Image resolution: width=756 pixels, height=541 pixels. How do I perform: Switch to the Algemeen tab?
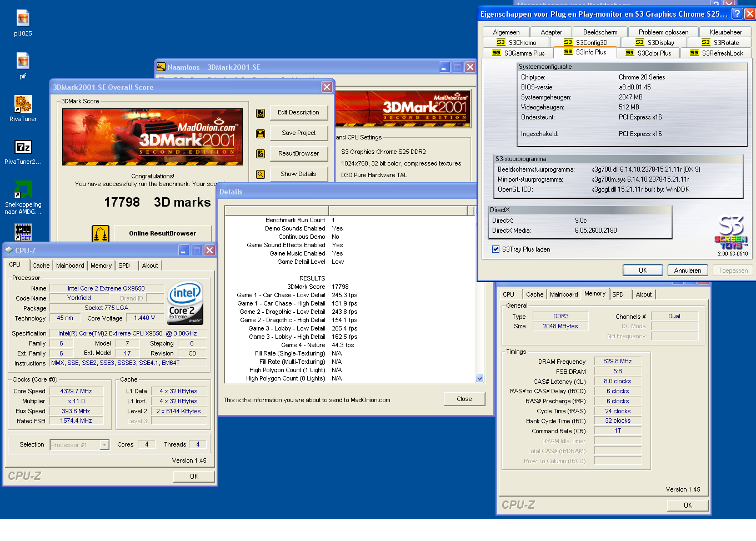[x=506, y=32]
